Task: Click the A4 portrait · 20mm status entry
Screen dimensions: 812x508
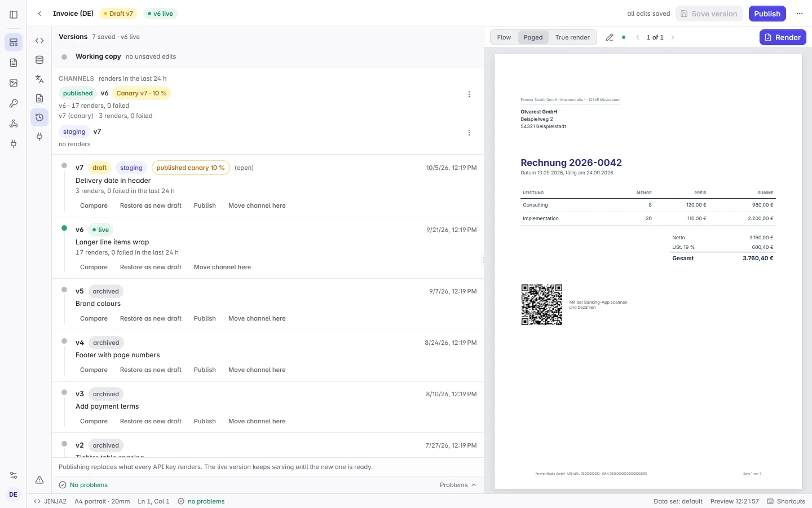Action: pos(102,501)
